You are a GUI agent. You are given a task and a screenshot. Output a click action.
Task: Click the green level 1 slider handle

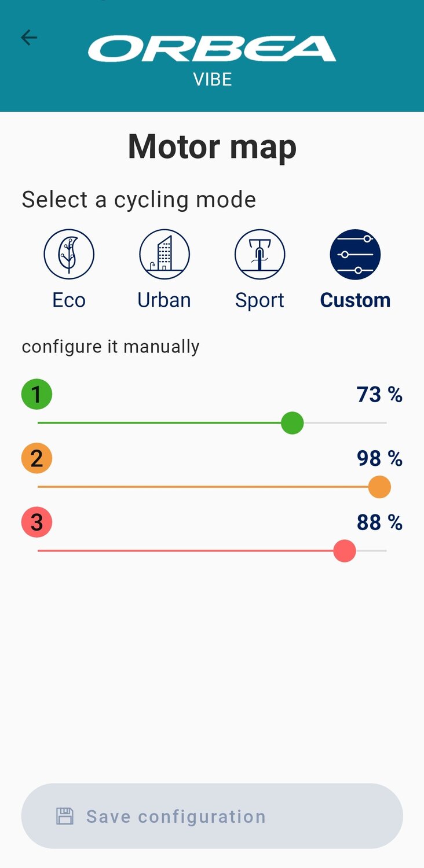pos(293,423)
